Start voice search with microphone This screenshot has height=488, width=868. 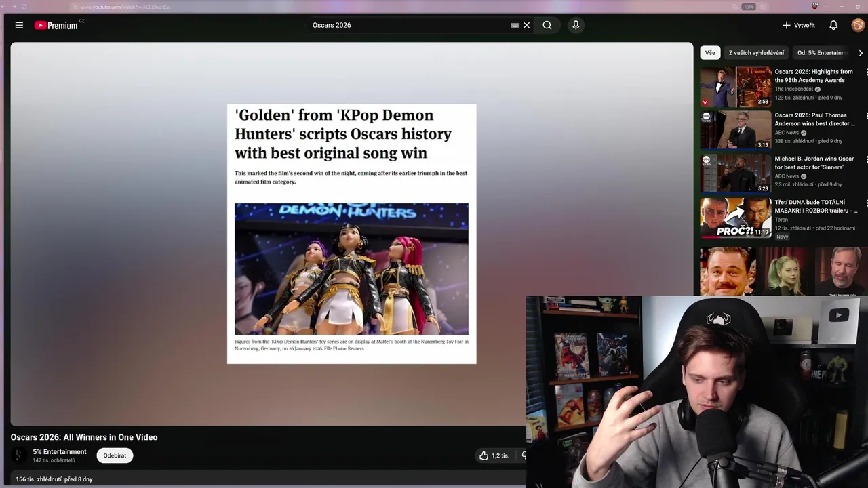tap(576, 25)
